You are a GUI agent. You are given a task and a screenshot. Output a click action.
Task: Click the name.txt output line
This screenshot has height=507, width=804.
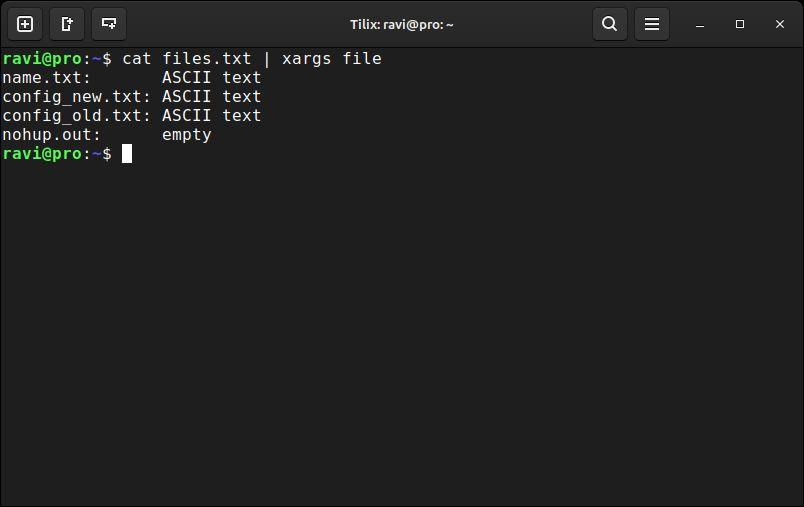(x=132, y=78)
